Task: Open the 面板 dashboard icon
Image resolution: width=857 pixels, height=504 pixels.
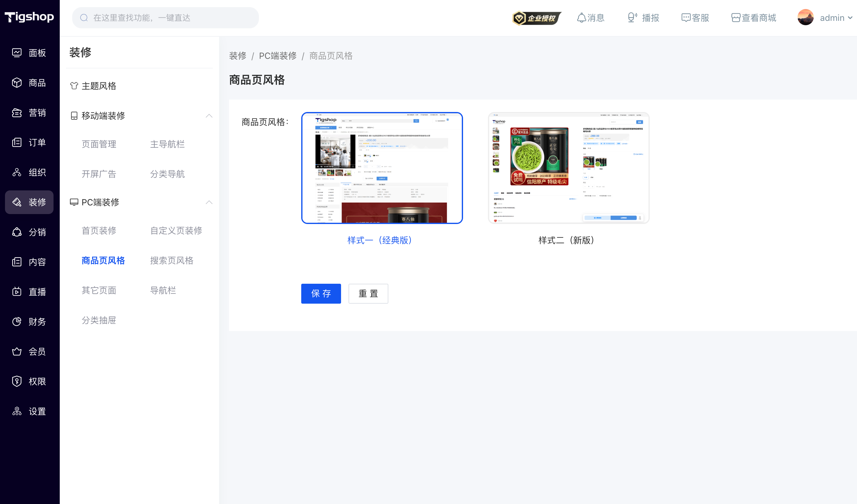Action: pos(17,53)
